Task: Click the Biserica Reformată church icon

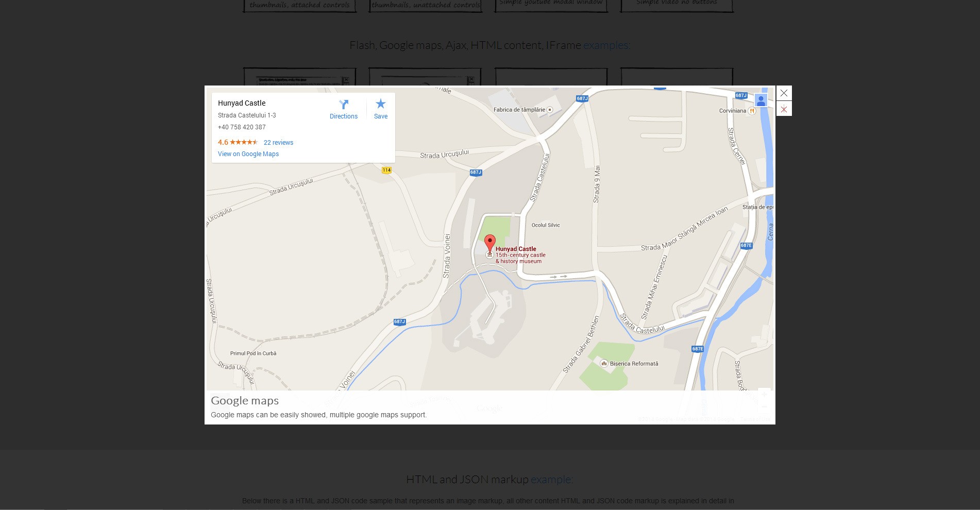Action: (x=604, y=363)
